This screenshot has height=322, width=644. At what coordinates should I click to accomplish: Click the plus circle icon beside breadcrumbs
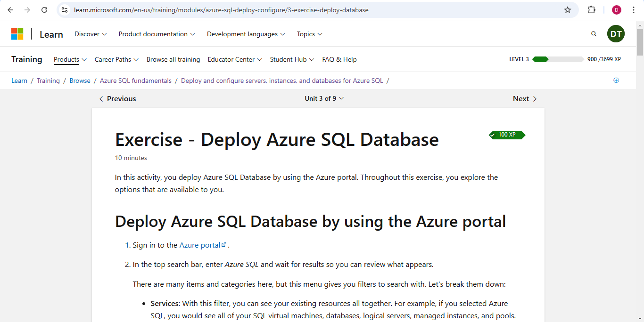click(x=616, y=80)
